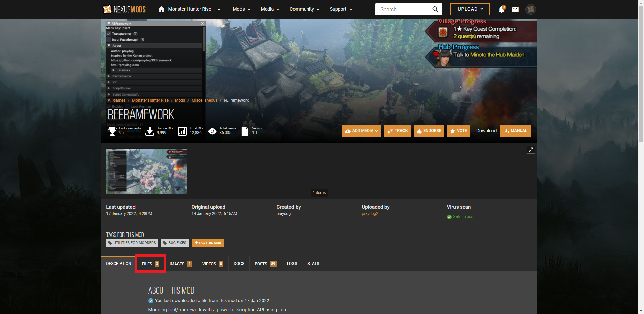Go to Mods breadcrumb link
Viewport: 644px width, 314px height.
click(x=180, y=100)
